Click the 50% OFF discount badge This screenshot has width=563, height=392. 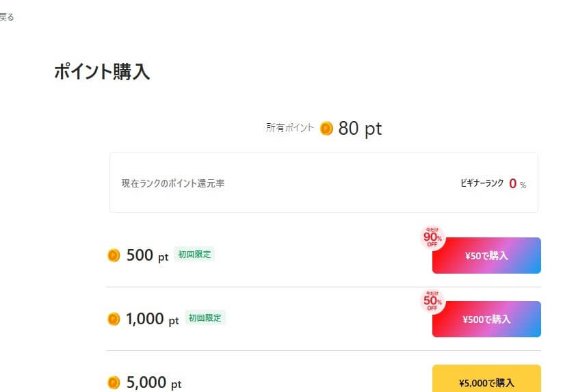coord(432,301)
